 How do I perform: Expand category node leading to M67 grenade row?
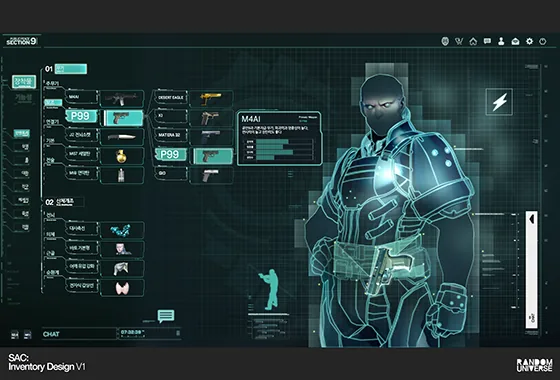[50, 141]
